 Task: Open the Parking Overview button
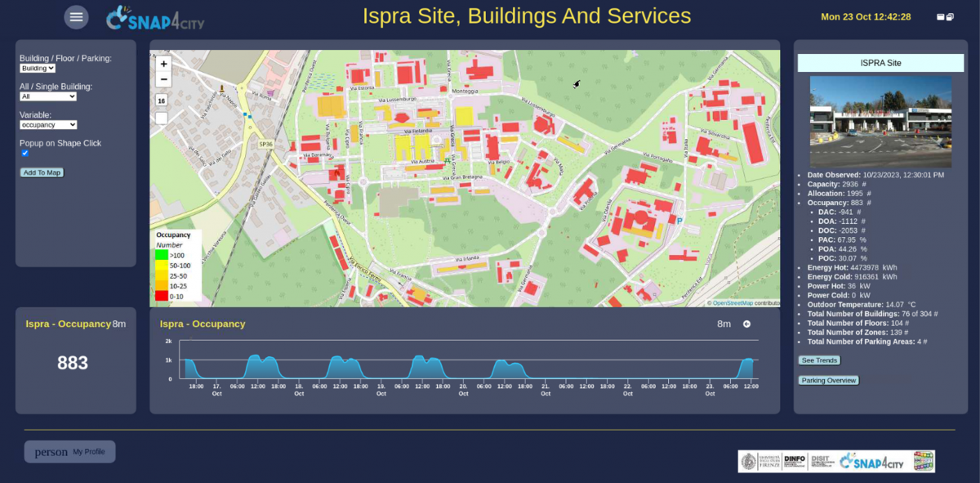828,380
